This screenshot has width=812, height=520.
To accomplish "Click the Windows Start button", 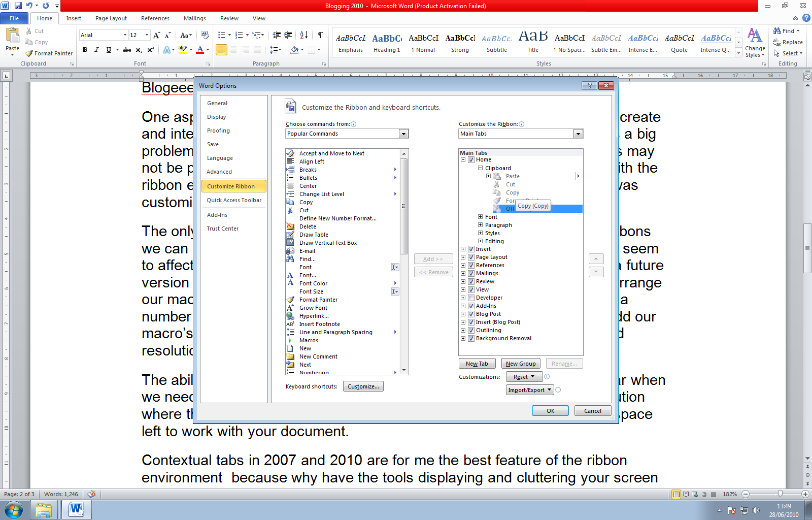I will tap(14, 509).
